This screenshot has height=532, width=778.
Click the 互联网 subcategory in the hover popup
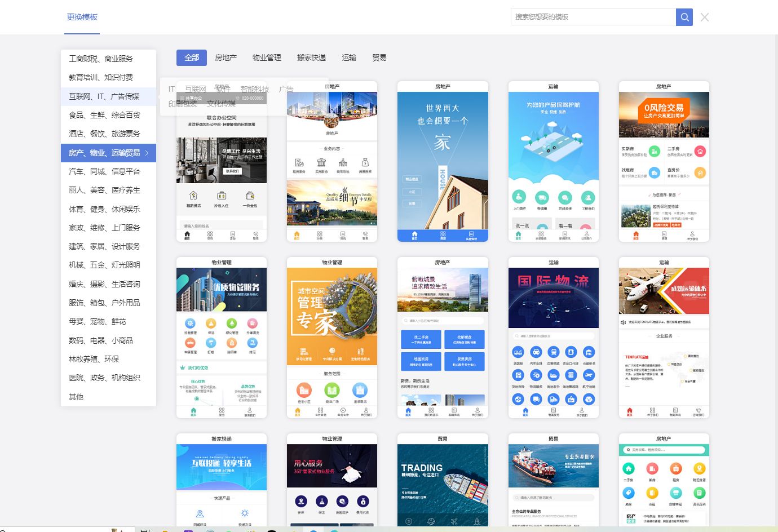click(x=196, y=89)
